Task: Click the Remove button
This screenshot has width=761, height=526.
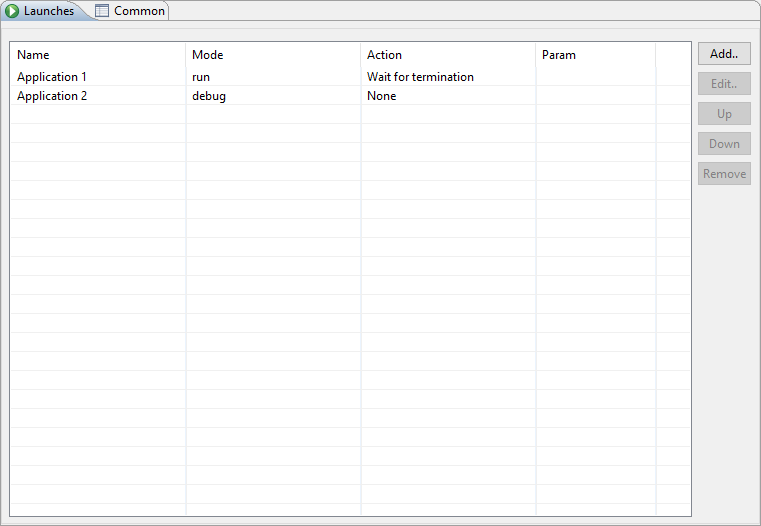Action: click(724, 174)
